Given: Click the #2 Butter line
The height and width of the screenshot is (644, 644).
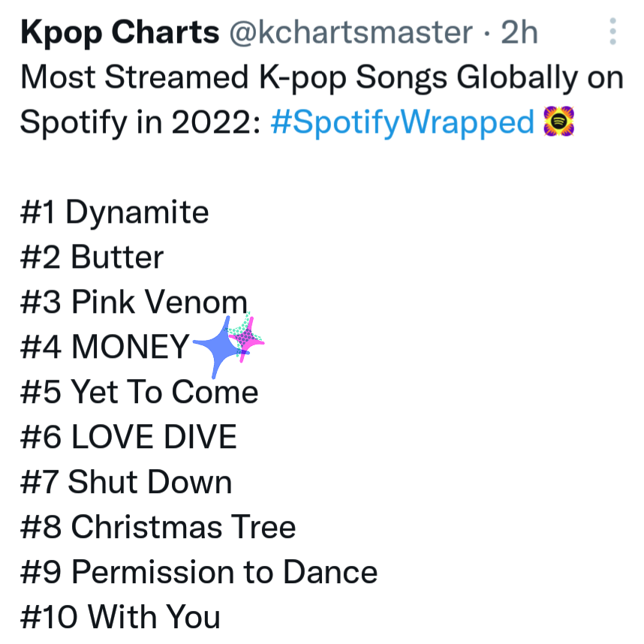Looking at the screenshot, I should click(x=92, y=257).
